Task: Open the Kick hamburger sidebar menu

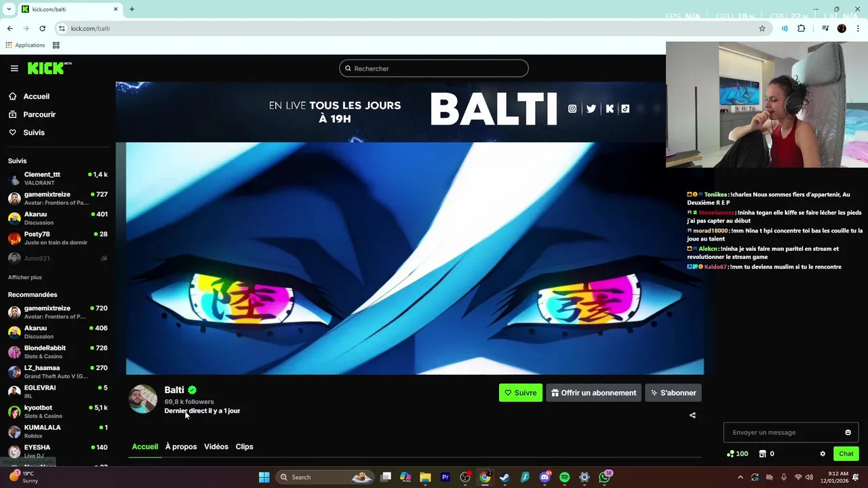Action: tap(14, 68)
